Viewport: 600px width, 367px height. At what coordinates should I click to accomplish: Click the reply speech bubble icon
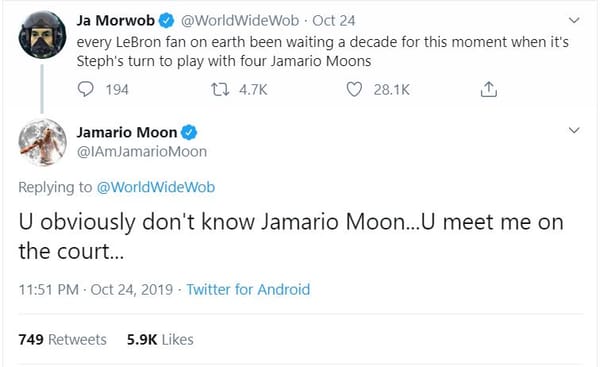(x=85, y=90)
